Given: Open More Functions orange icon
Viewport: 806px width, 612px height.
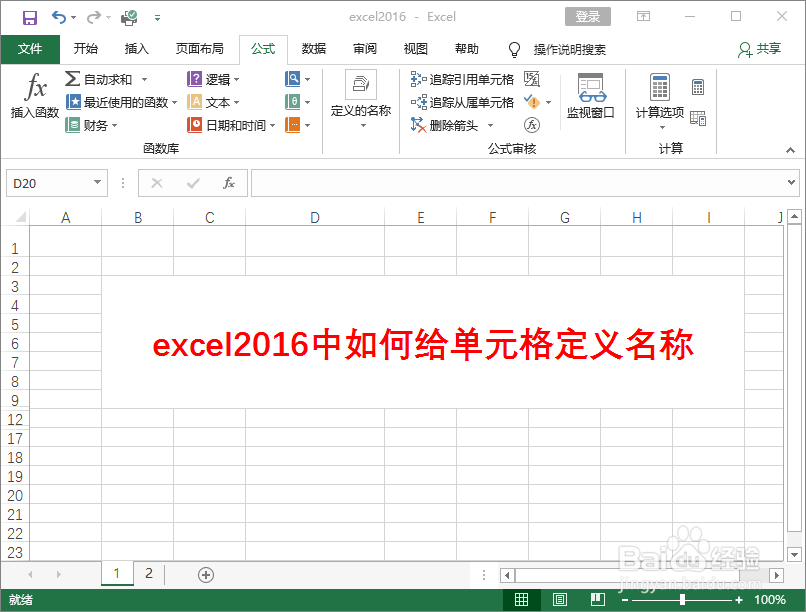Looking at the screenshot, I should click(293, 125).
